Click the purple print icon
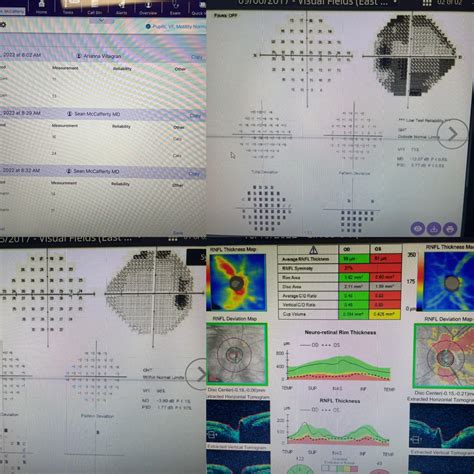Image resolution: width=474 pixels, height=474 pixels. [x=450, y=229]
